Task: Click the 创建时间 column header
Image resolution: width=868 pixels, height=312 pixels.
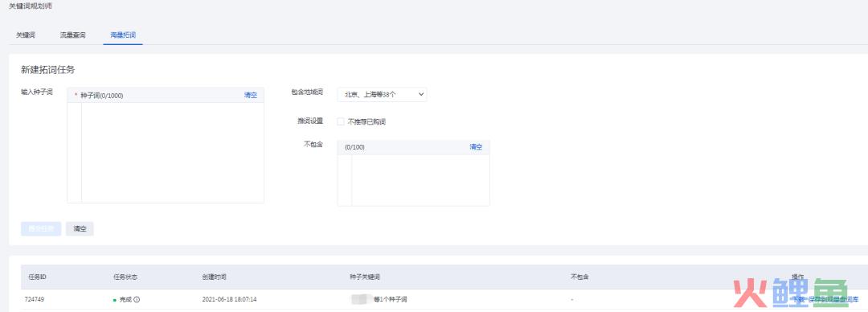Action: pyautogui.click(x=215, y=277)
